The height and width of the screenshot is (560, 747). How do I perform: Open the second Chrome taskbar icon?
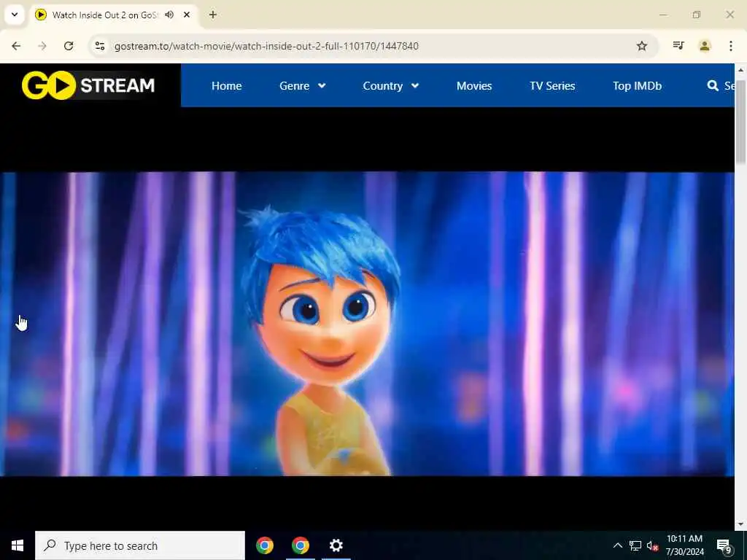(x=300, y=545)
